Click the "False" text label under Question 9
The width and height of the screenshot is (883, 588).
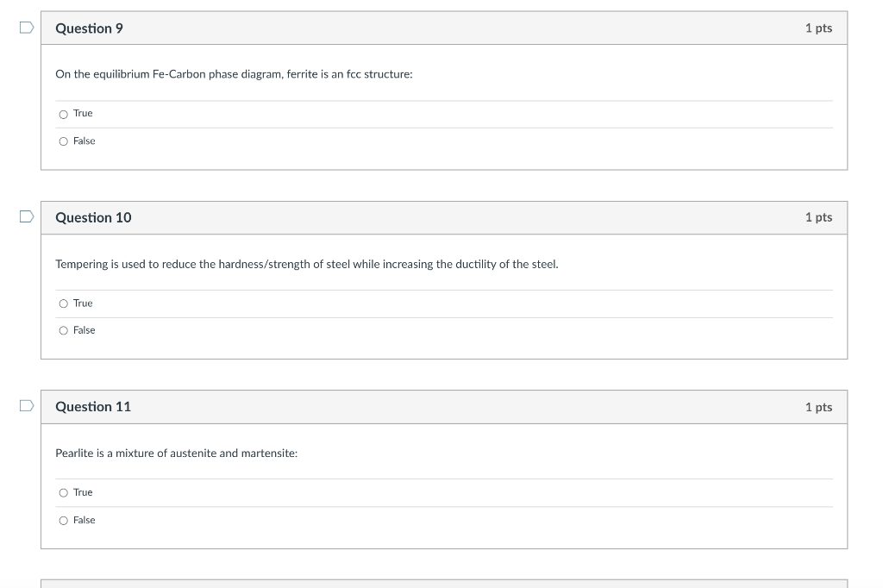(x=85, y=141)
